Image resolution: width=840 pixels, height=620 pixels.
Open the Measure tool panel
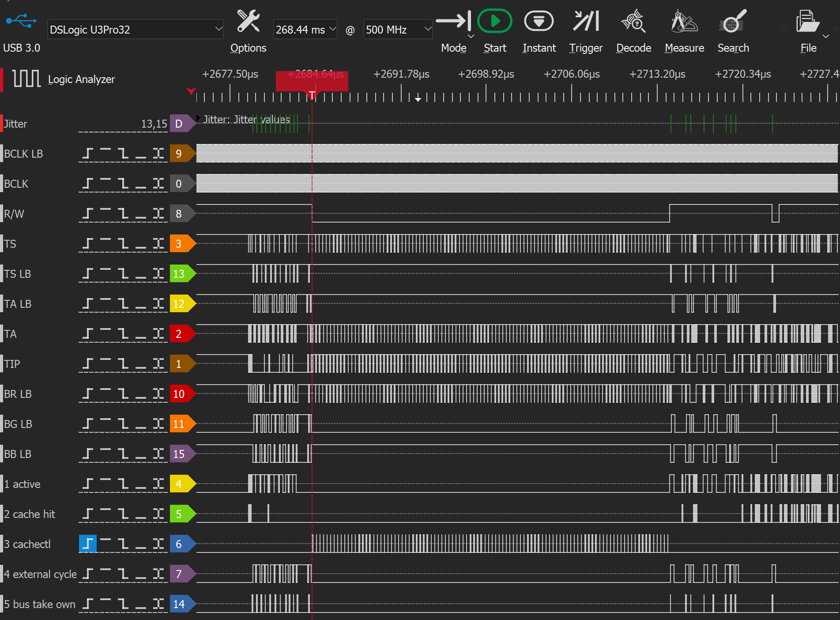coord(684,22)
